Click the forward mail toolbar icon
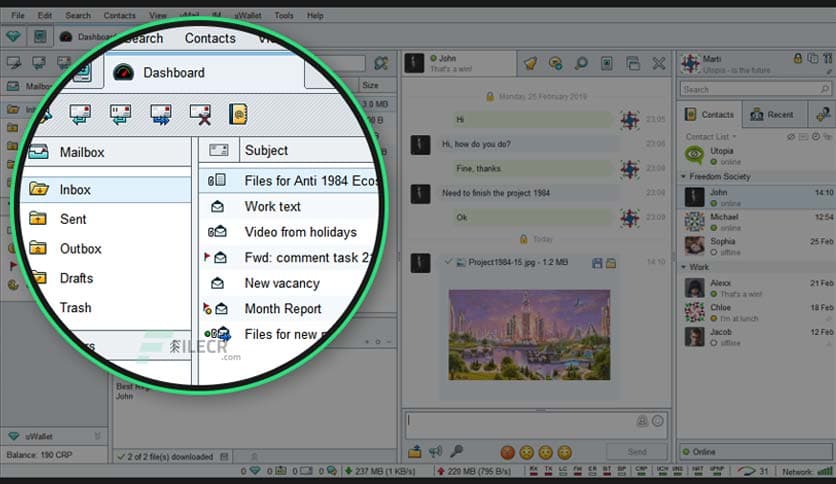The height and width of the screenshot is (484, 836). [x=160, y=114]
